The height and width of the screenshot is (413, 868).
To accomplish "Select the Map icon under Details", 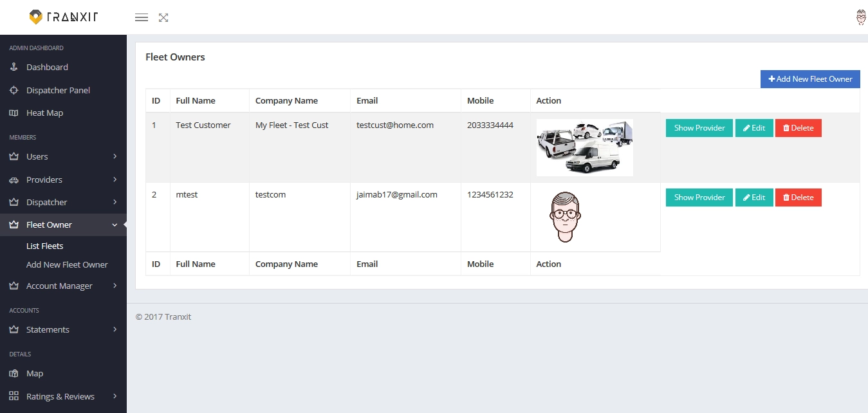I will (x=13, y=373).
